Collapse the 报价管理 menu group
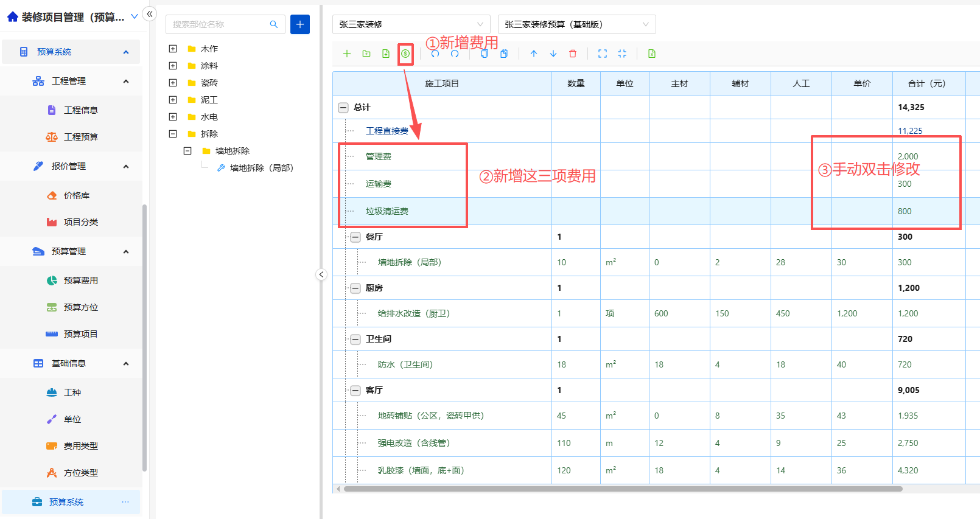The image size is (980, 519). click(126, 166)
